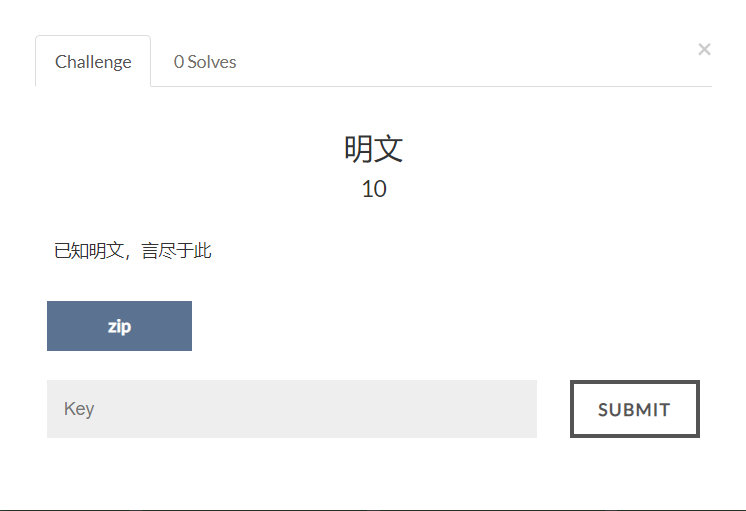Screen dimensions: 746x511
Task: Click the word Solves in second tab
Action: pos(212,62)
